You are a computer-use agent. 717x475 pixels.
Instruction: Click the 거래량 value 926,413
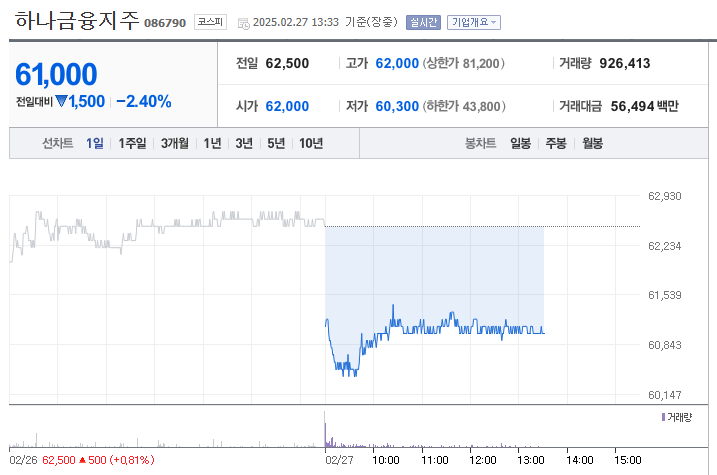click(625, 63)
